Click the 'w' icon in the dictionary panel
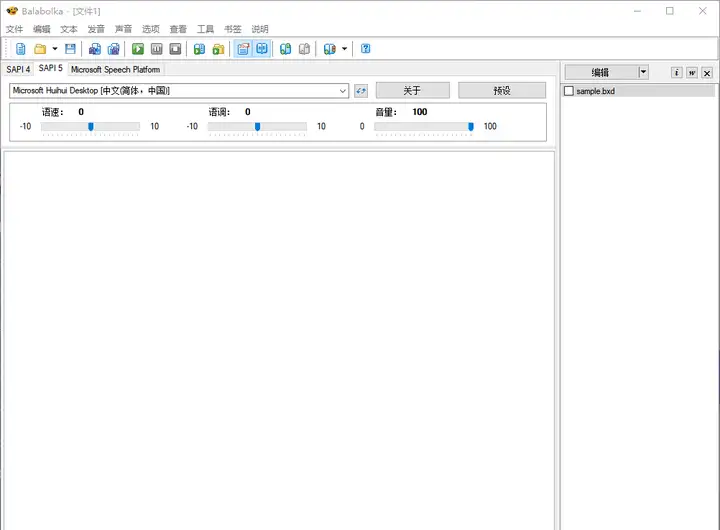This screenshot has width=720, height=530. (x=692, y=73)
